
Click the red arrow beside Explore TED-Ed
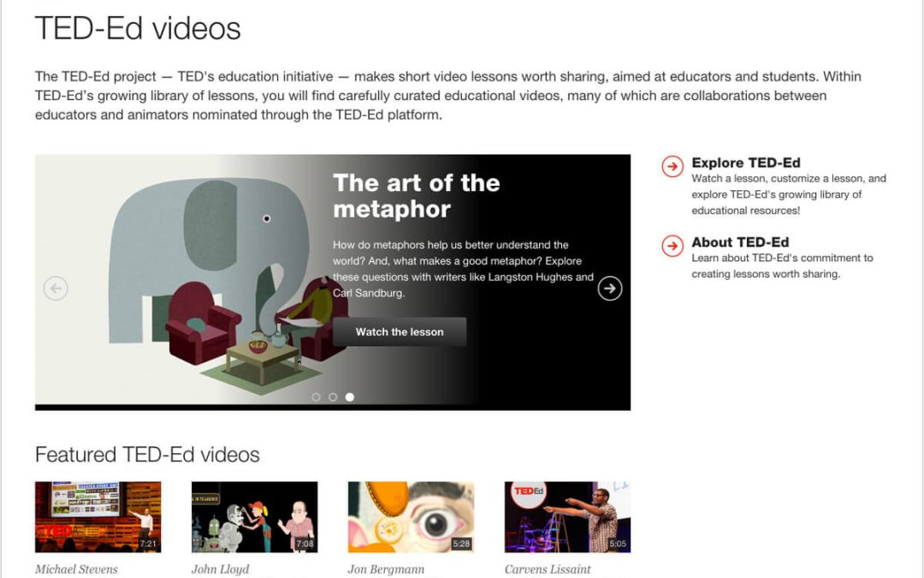point(672,166)
